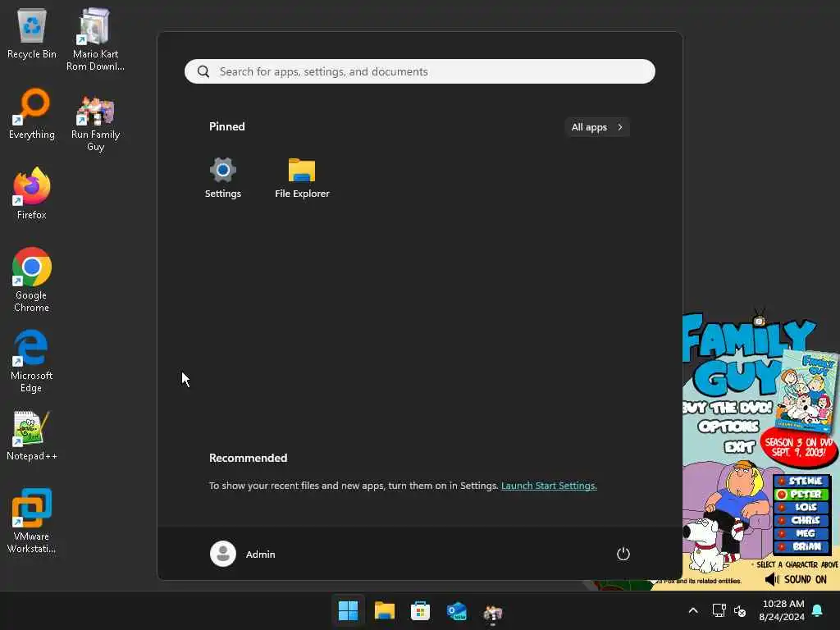This screenshot has height=630, width=840.
Task: Open the muted volume tray icon
Action: (740, 610)
